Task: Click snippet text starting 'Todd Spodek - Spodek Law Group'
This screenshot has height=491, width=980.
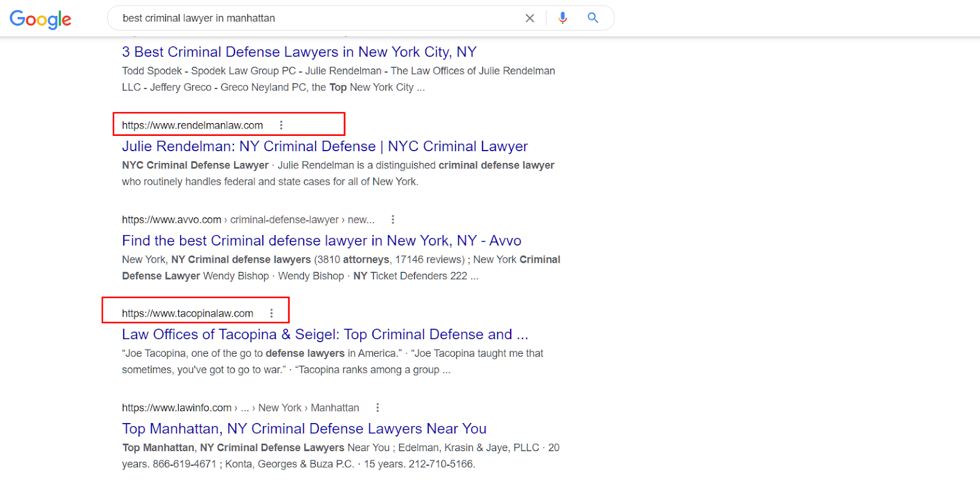Action: pos(338,71)
